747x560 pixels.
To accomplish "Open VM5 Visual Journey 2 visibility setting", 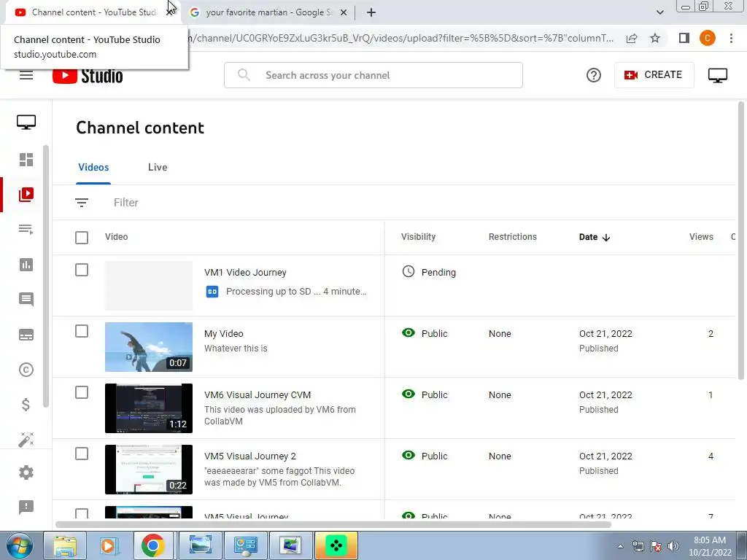I will click(x=425, y=456).
